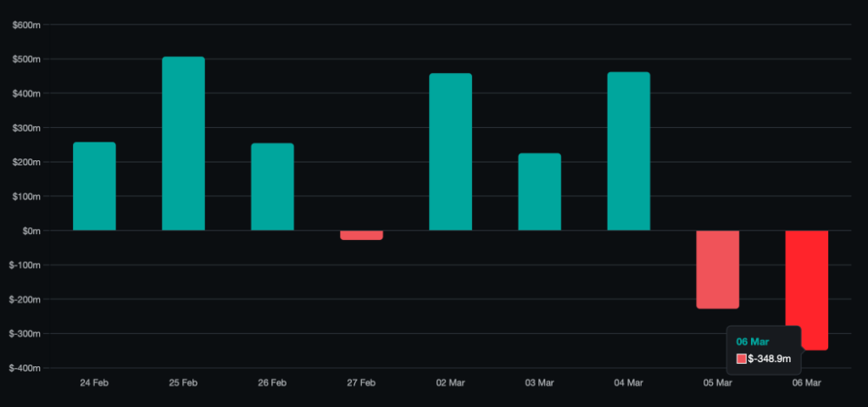This screenshot has width=868, height=407.
Task: Click the red swatch in the tooltip
Action: 741,360
